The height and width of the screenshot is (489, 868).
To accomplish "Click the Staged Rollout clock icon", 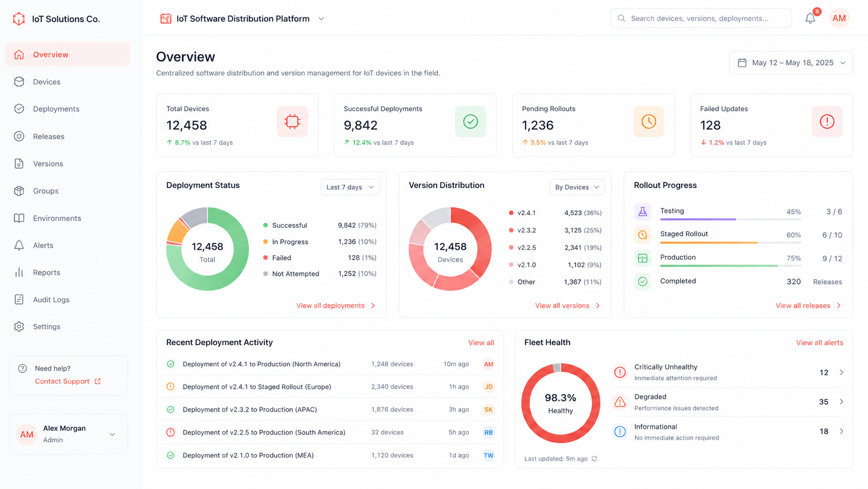I will (x=642, y=235).
